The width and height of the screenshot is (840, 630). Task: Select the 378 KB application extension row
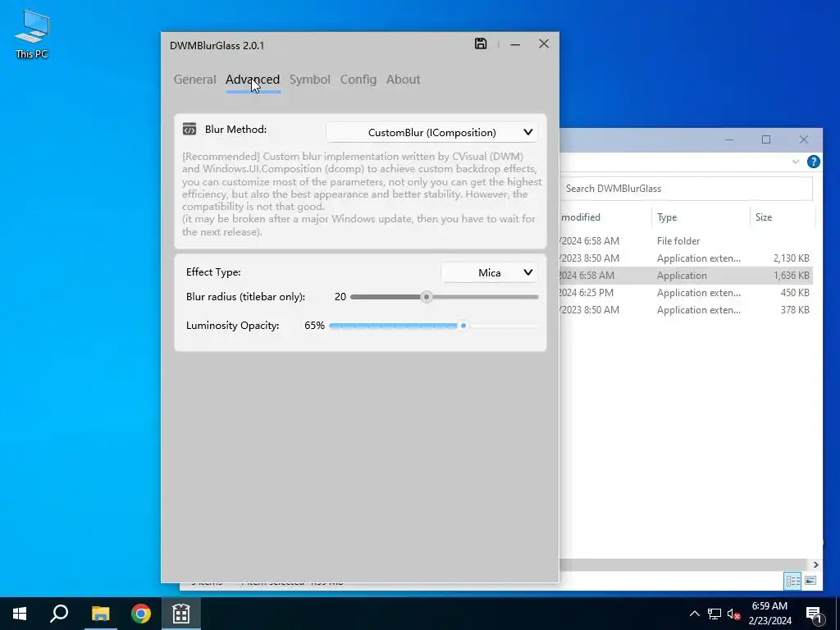click(x=686, y=309)
